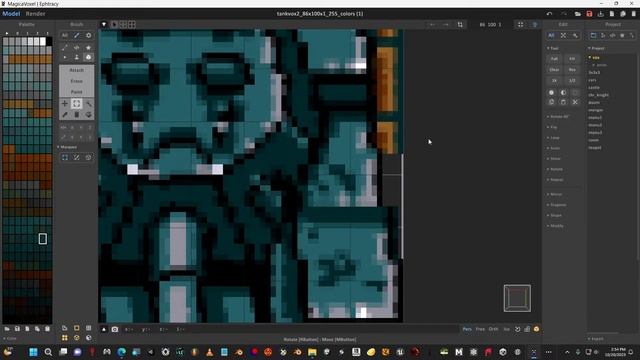The image size is (640, 360).
Task: Open the Windows Start menu
Action: [x=33, y=352]
